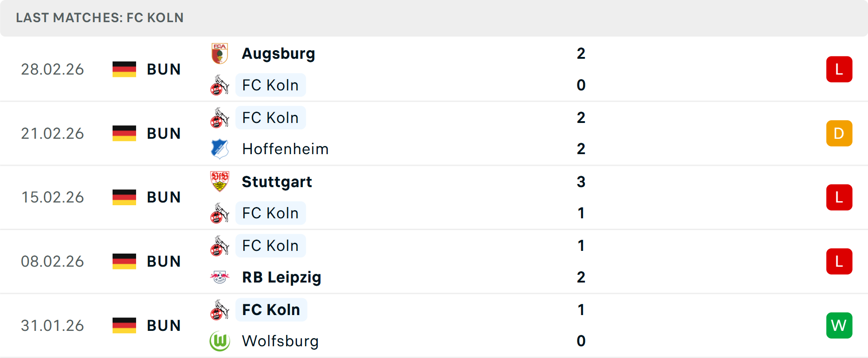Click the L badge for Leipzig match
Image resolution: width=868 pixels, height=358 pixels.
(x=839, y=261)
